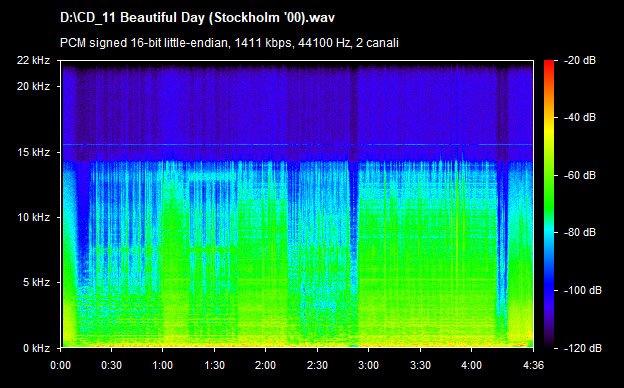Select the 1:30 time marker

coord(214,365)
